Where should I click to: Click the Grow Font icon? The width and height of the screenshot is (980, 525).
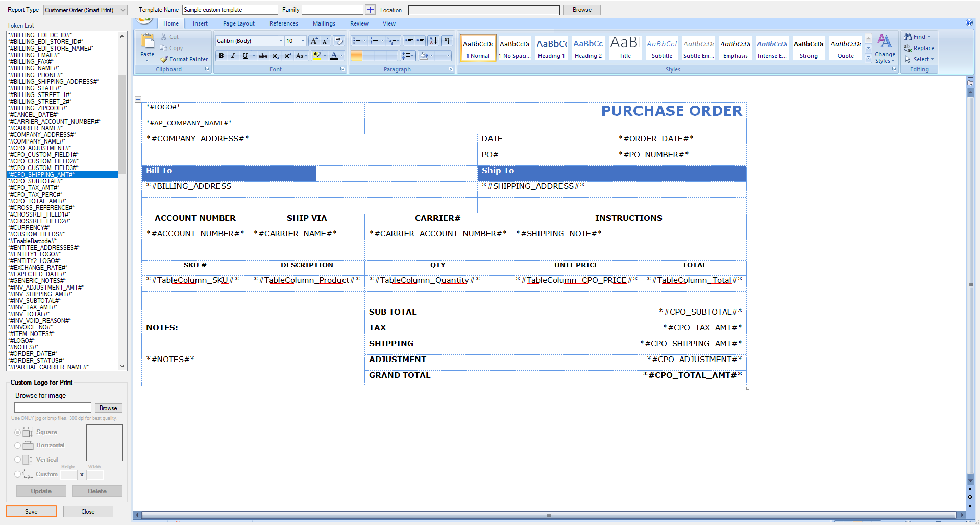tap(314, 41)
